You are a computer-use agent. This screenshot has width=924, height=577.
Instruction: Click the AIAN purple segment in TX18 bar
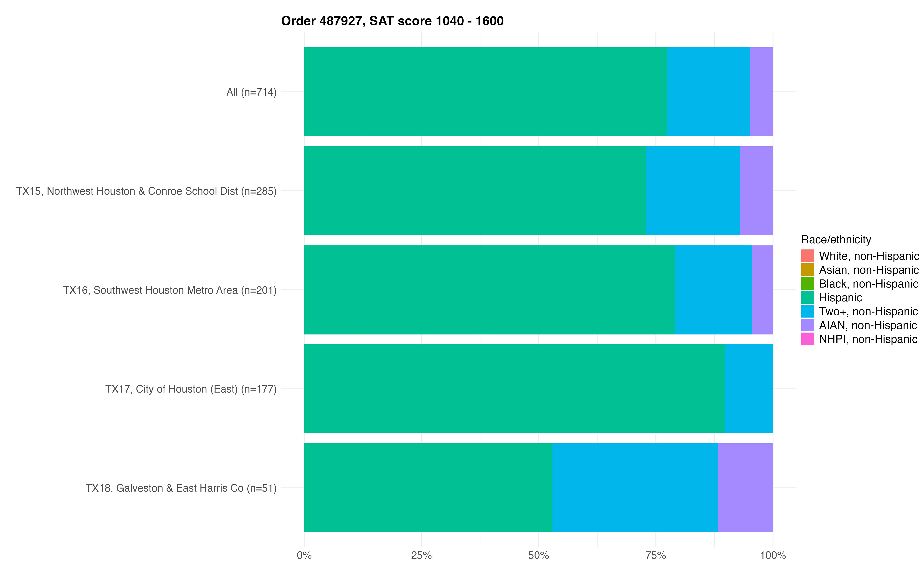[745, 488]
